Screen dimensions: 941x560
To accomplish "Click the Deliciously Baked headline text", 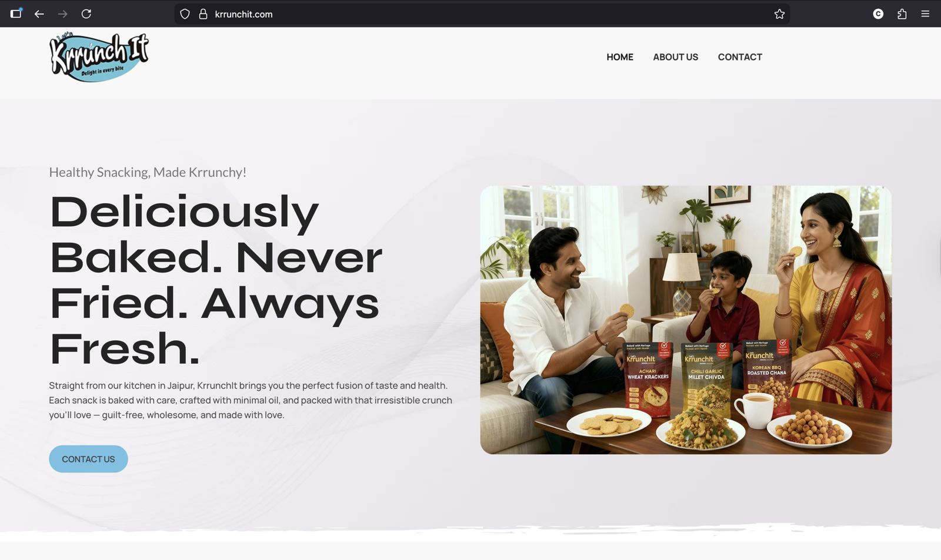I will [x=216, y=280].
